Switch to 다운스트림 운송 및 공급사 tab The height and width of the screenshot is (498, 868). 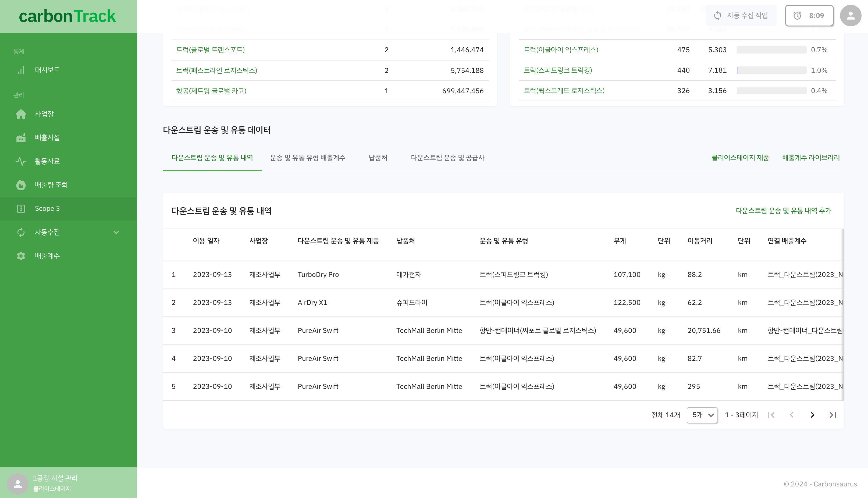click(448, 158)
